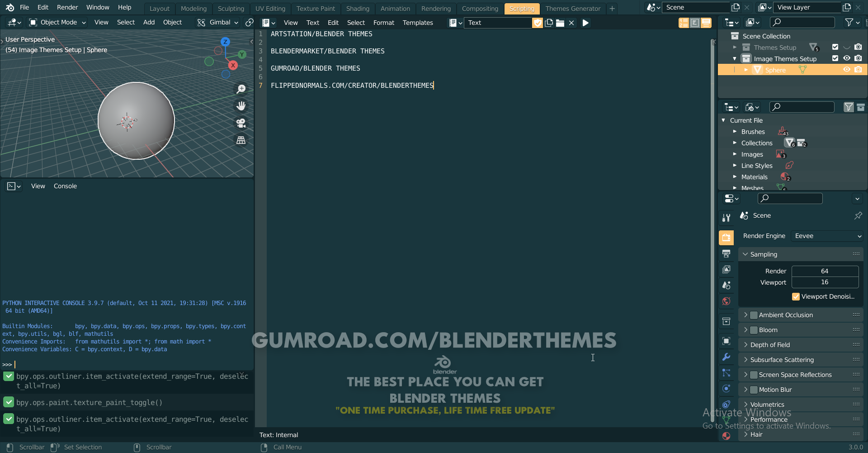The height and width of the screenshot is (453, 868).
Task: Click the hand pan-view gizmo
Action: (241, 106)
